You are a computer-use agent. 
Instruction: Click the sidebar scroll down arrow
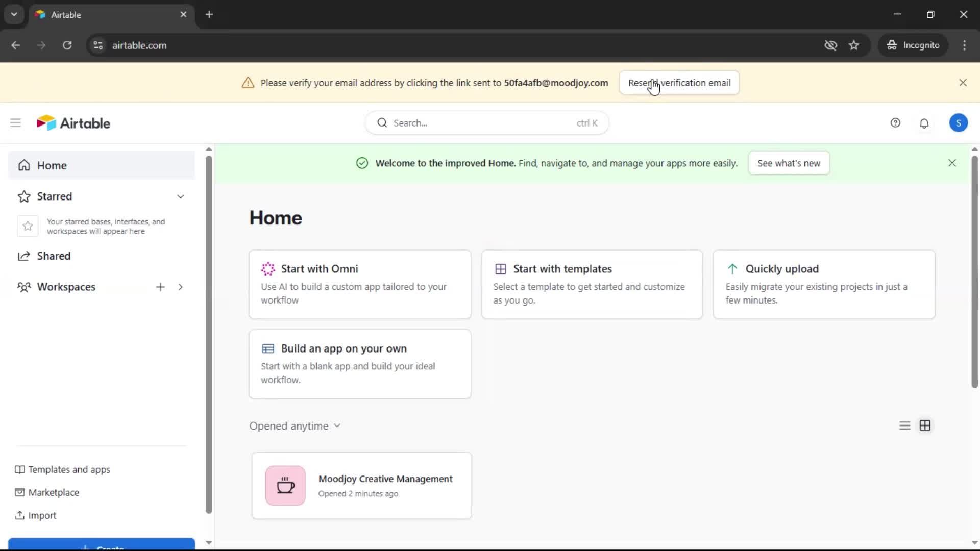(209, 543)
